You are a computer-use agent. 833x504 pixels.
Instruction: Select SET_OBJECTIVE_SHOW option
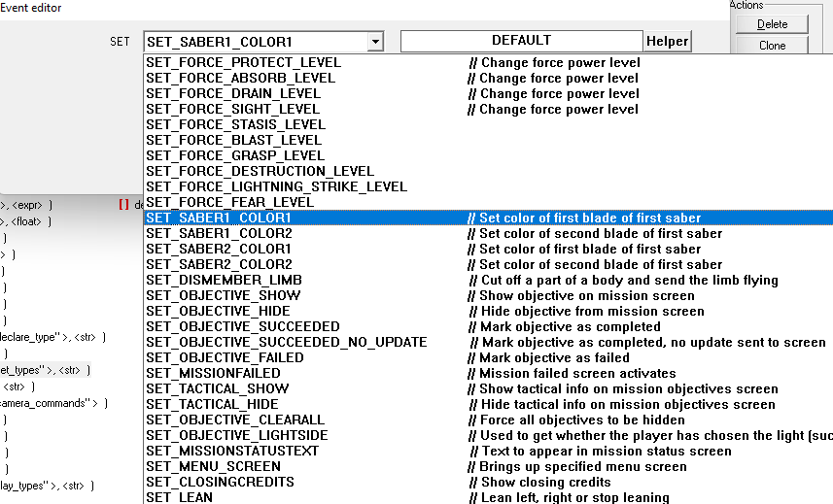[488, 295]
